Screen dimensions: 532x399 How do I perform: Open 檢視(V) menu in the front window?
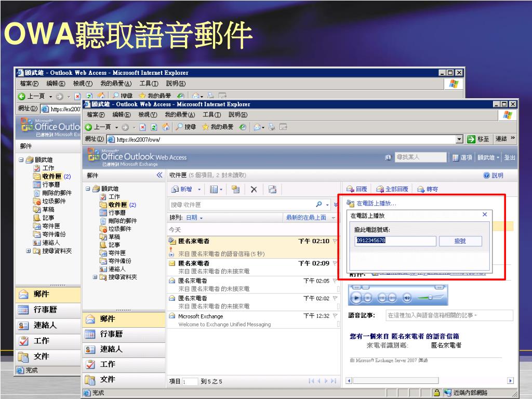click(148, 115)
